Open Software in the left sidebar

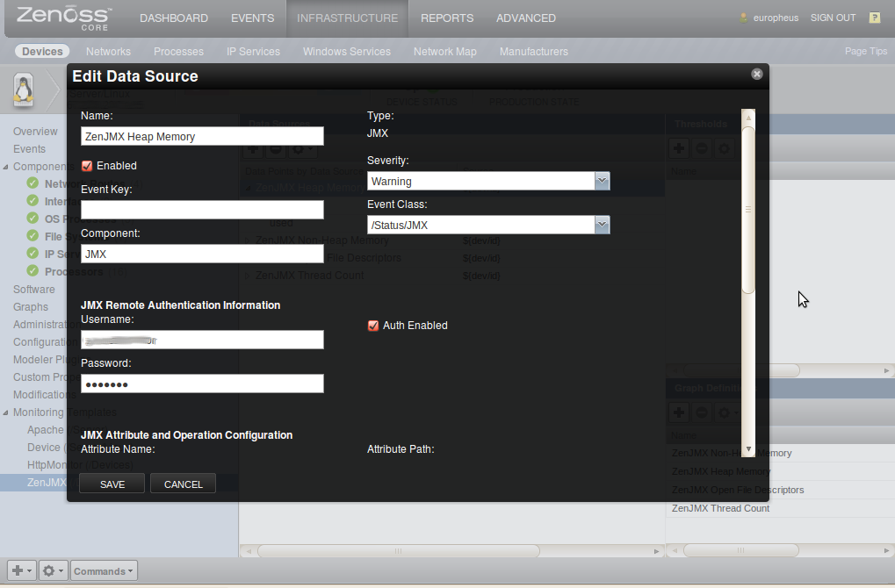pyautogui.click(x=33, y=289)
